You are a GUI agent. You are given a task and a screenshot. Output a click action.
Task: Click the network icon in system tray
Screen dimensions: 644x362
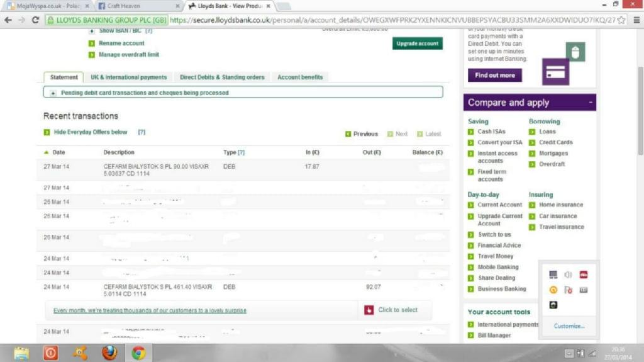pyautogui.click(x=592, y=353)
